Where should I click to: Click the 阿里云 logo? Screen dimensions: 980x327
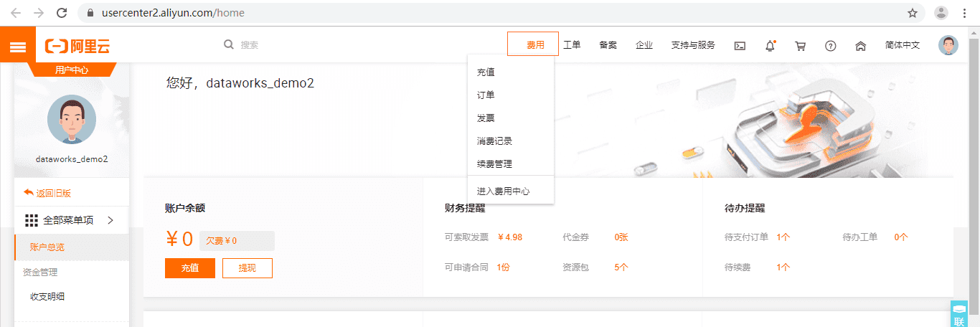click(x=77, y=46)
